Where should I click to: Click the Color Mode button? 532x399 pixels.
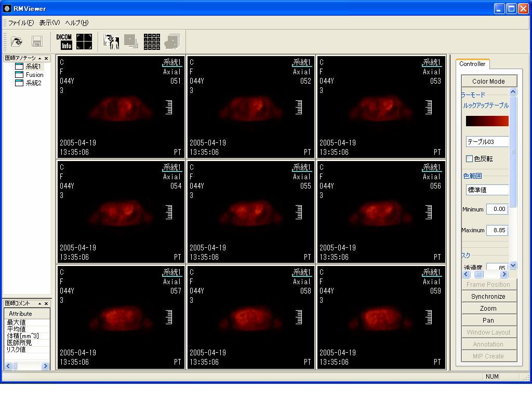coord(488,82)
